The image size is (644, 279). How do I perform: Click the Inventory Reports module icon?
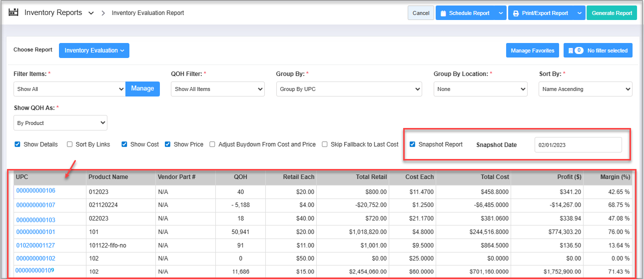[x=13, y=12]
